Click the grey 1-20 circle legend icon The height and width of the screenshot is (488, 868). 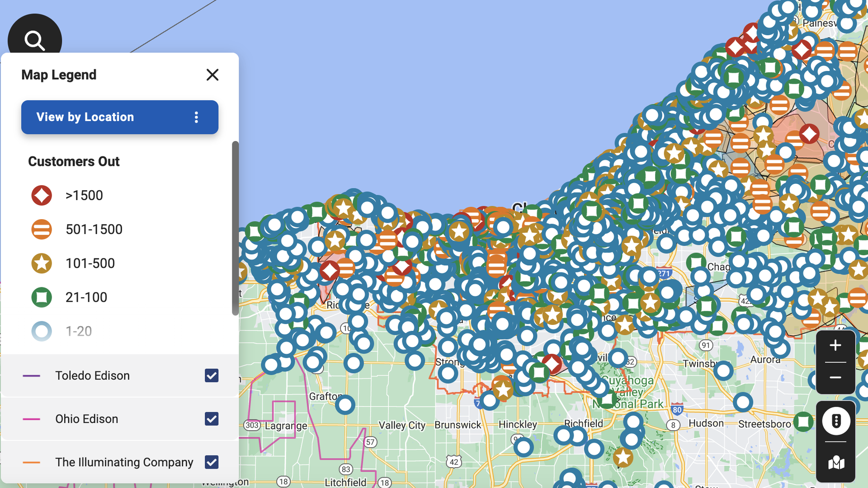point(42,331)
